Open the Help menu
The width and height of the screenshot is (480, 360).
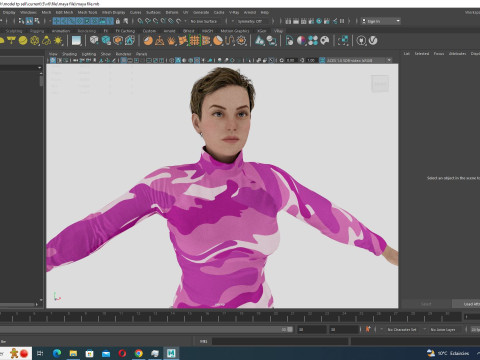click(265, 12)
